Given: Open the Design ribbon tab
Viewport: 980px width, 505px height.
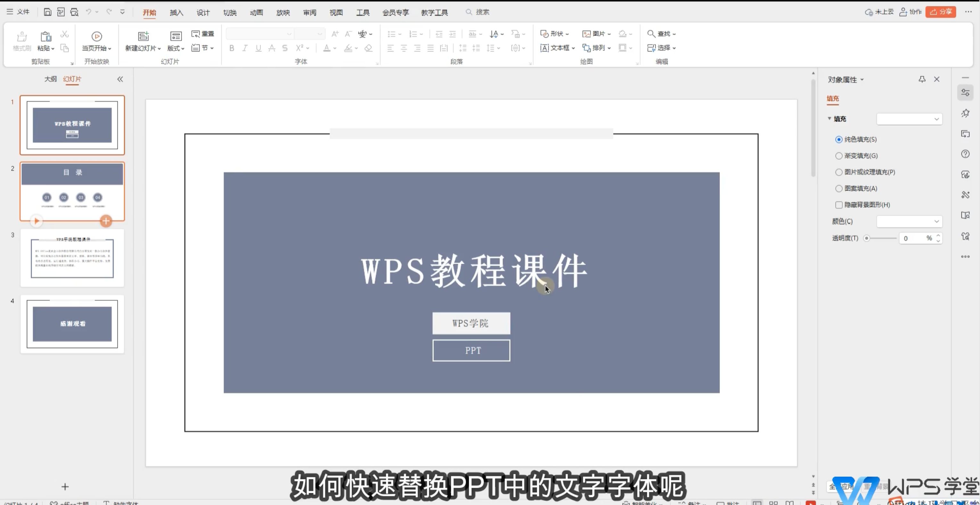Looking at the screenshot, I should 203,12.
